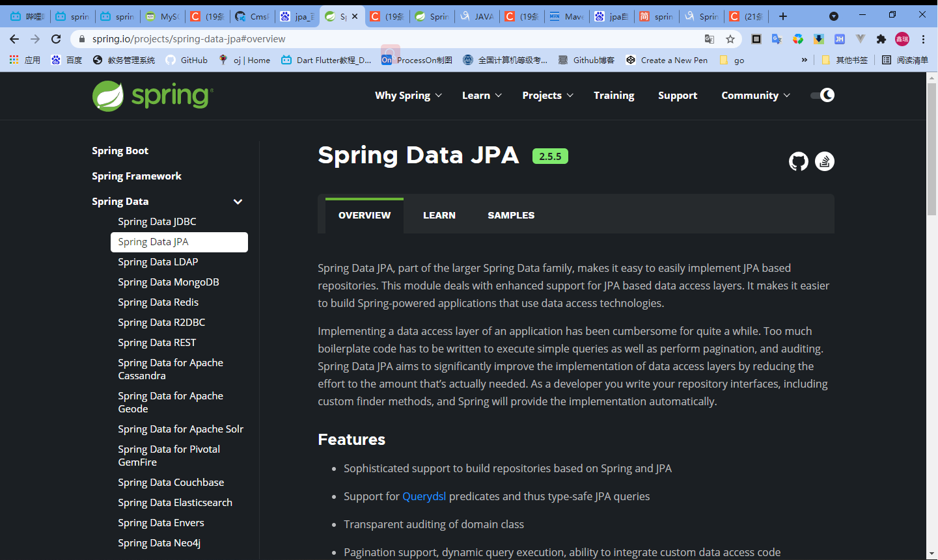Open Spring Data for Apache Cassandra
The width and height of the screenshot is (938, 560).
point(171,369)
